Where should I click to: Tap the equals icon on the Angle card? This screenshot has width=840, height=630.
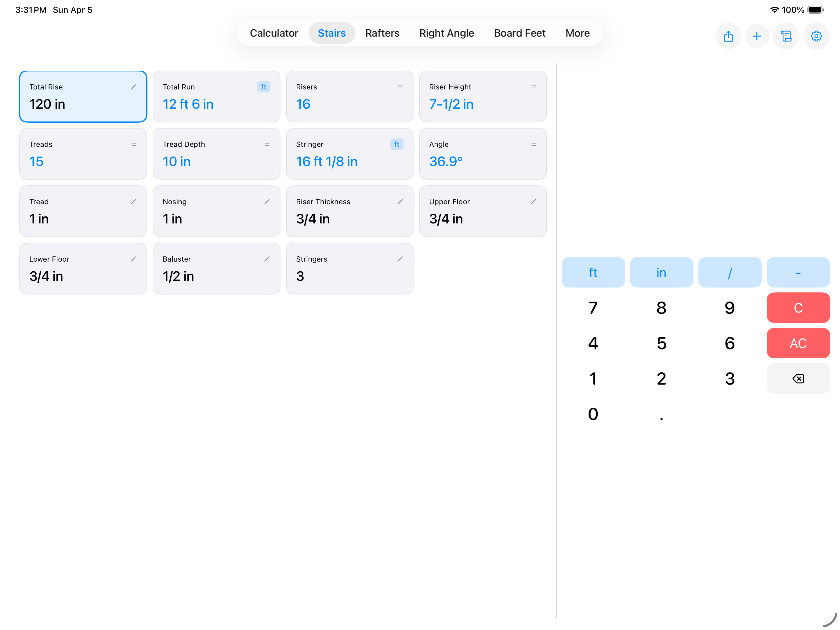534,144
